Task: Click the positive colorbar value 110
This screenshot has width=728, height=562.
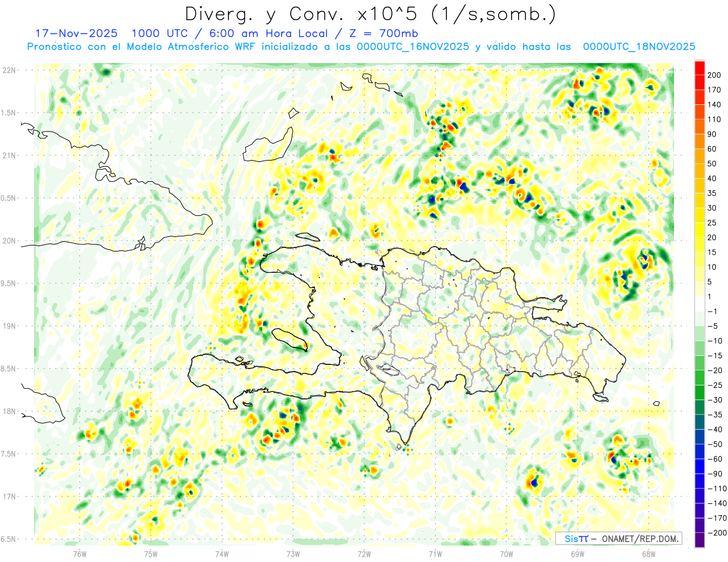Action: click(715, 119)
